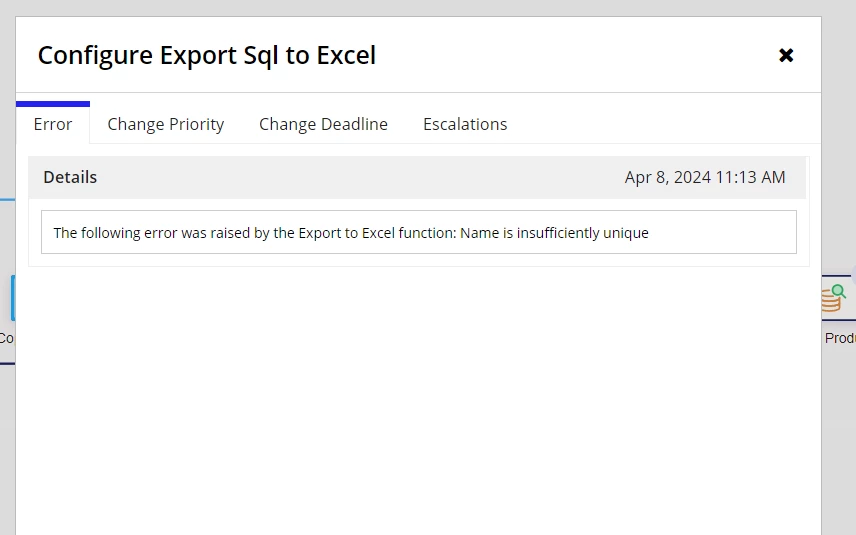Select the partially visible "Co" node label
The width and height of the screenshot is (856, 535).
pos(7,338)
